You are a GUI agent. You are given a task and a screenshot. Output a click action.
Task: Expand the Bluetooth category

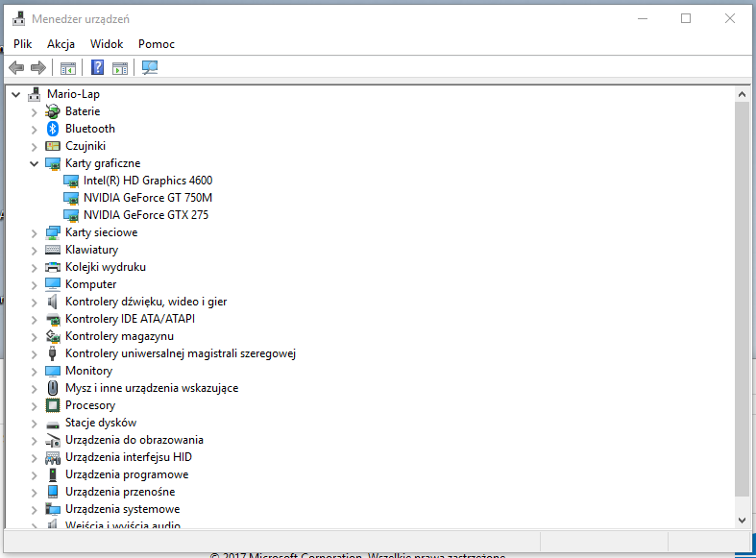pos(34,130)
